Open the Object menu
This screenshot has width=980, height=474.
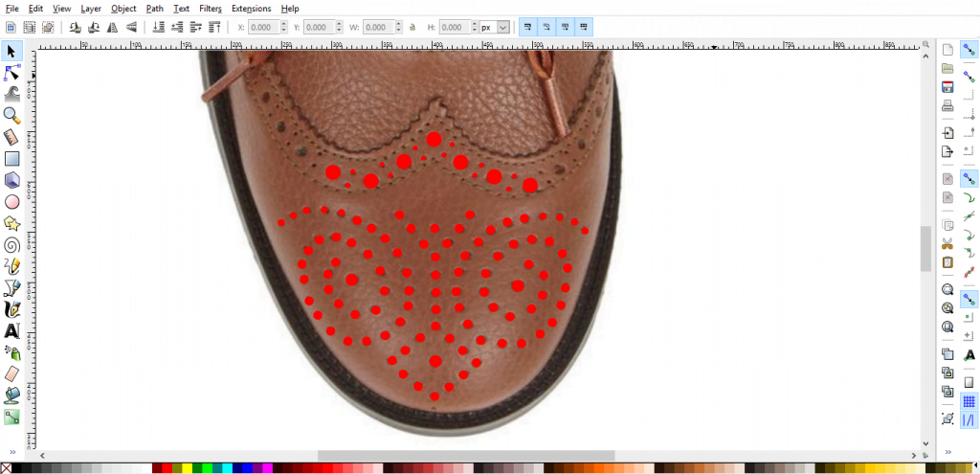pyautogui.click(x=123, y=9)
